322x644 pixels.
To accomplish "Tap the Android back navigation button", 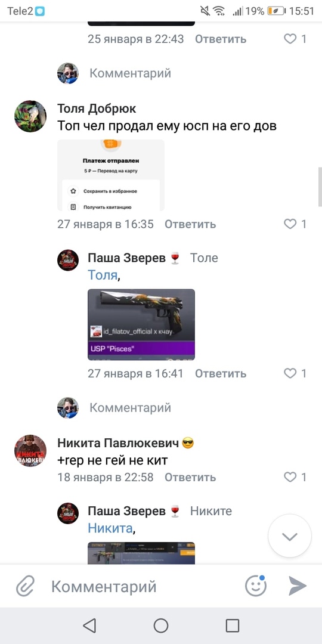I will point(89,626).
